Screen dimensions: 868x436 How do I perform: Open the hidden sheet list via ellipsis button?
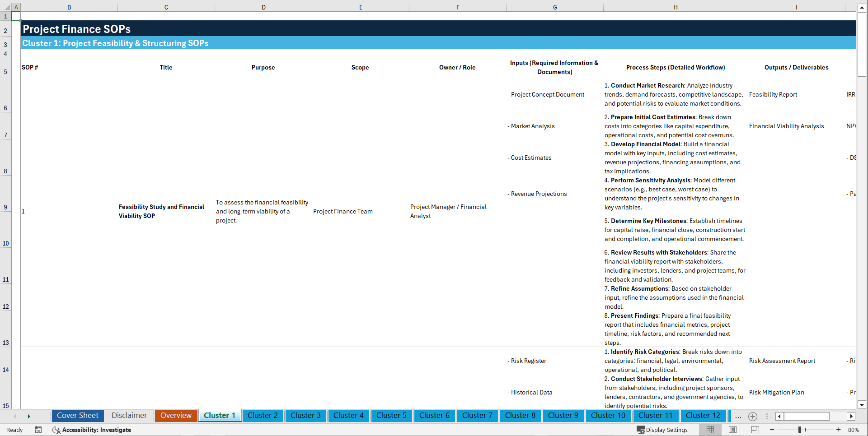coord(738,416)
